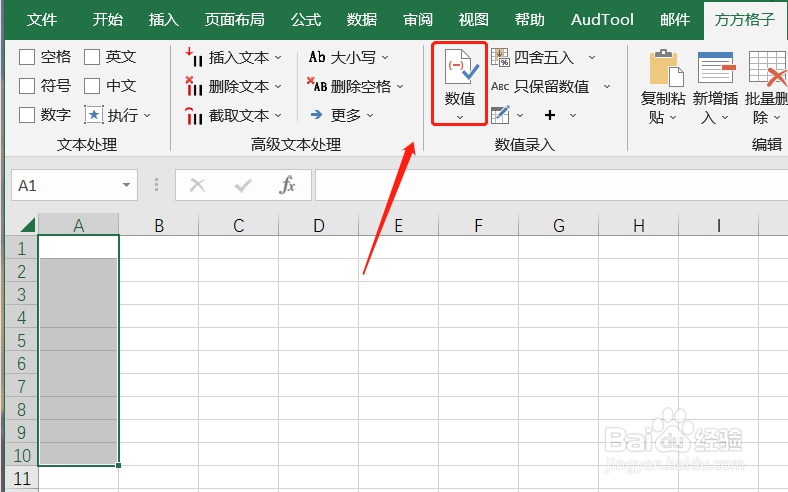Click the 只保留数值 button label
The image size is (788, 492).
(551, 86)
